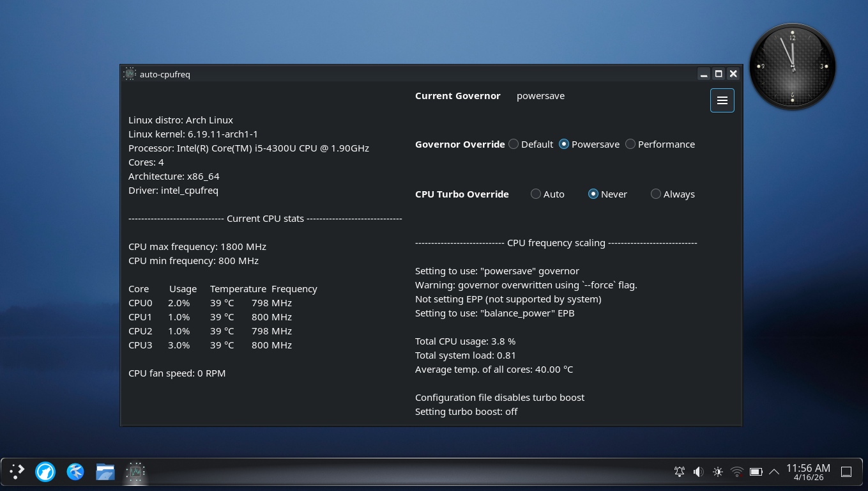Click "Not setting EPP" message line
The image size is (868, 491).
click(508, 299)
